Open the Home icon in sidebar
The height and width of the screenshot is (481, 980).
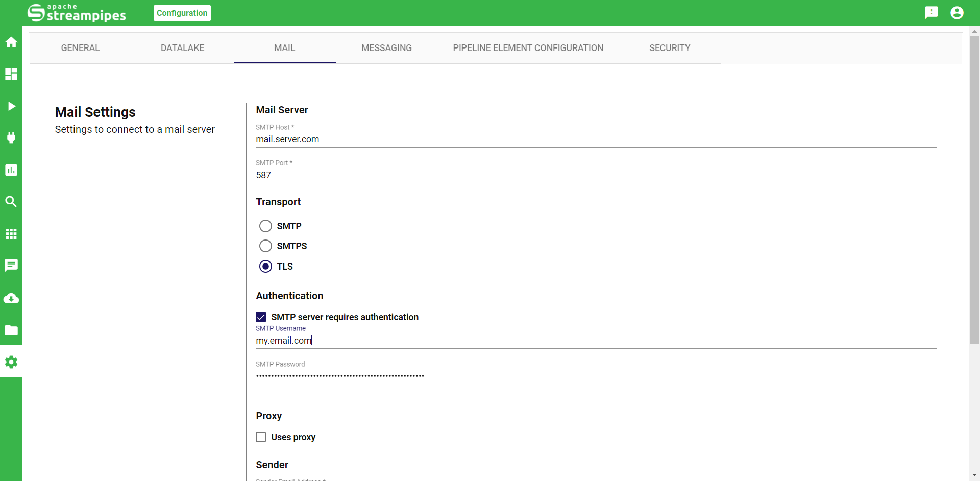11,42
